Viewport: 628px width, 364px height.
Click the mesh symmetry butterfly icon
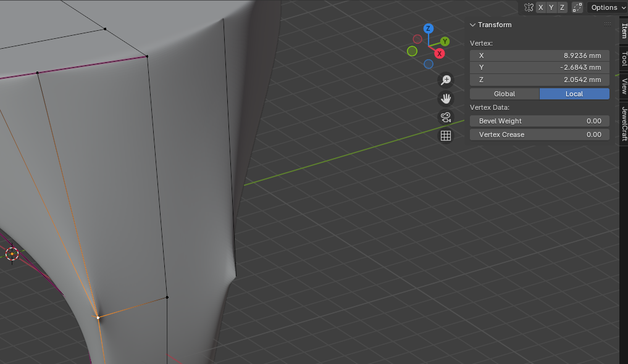529,7
